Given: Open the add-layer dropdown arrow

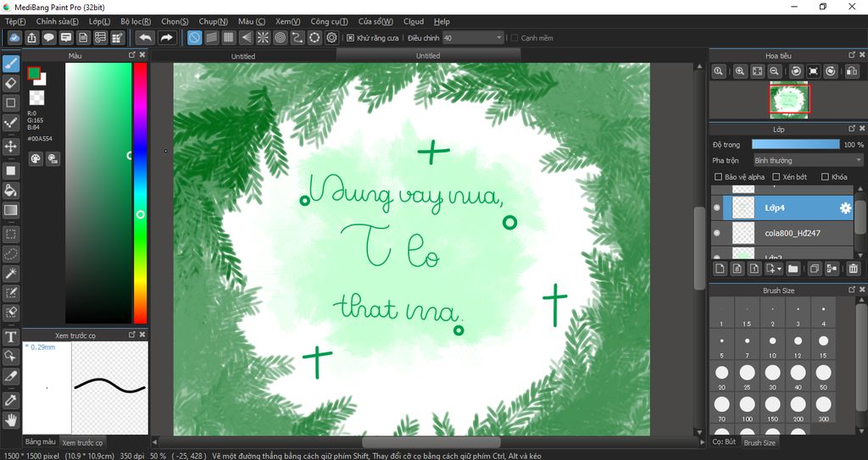Looking at the screenshot, I should pyautogui.click(x=779, y=269).
